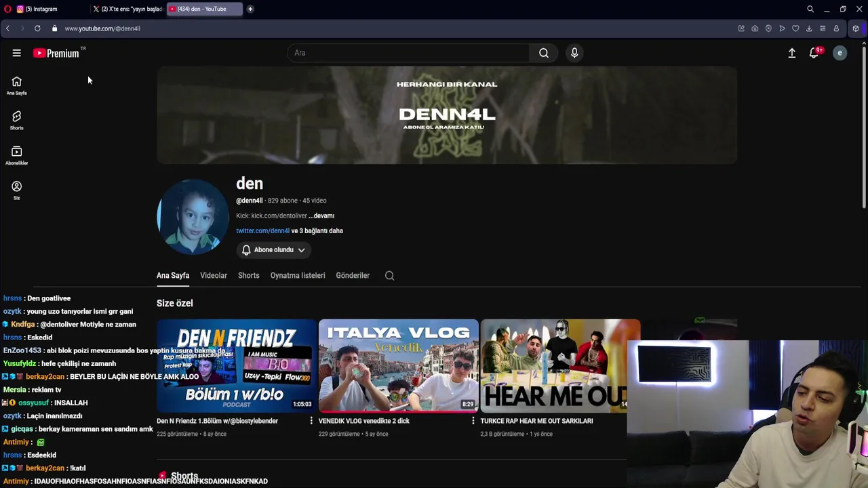Open the Siz profile section
The image size is (868, 488).
pos(16,190)
